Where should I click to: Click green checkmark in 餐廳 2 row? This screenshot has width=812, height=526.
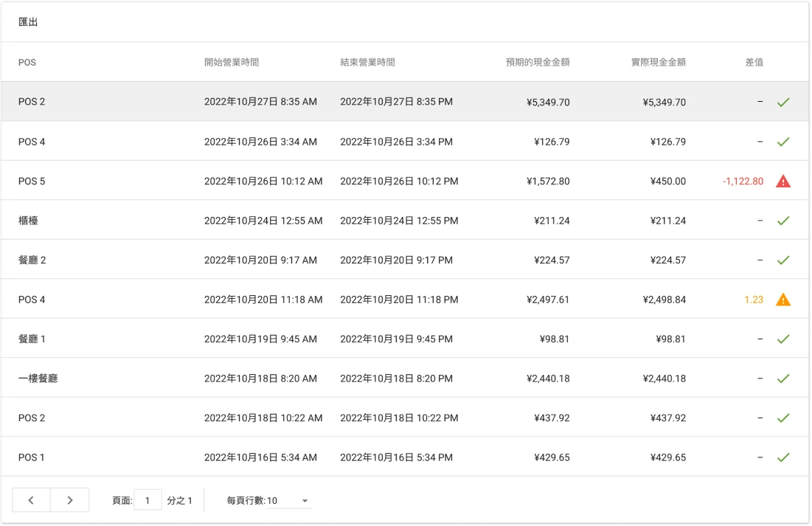tap(782, 260)
